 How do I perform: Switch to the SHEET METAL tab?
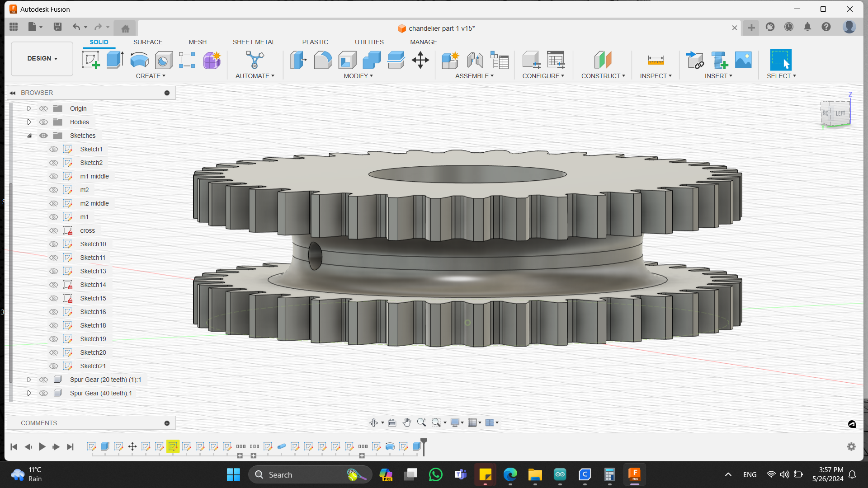coord(254,42)
